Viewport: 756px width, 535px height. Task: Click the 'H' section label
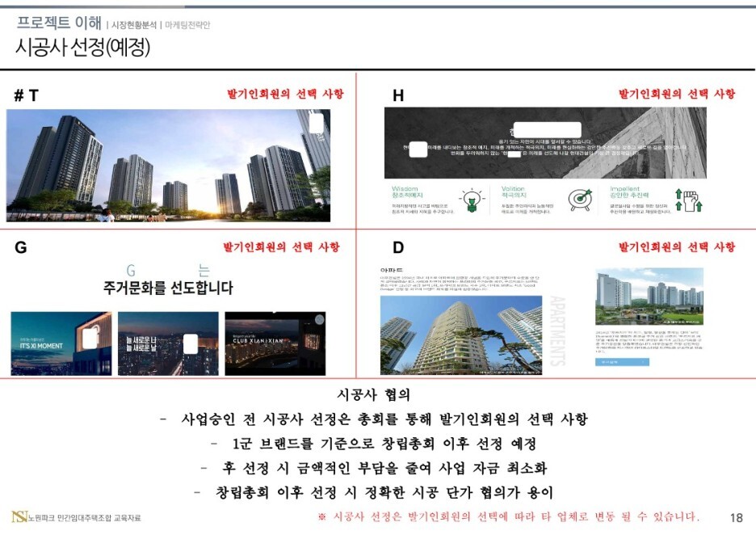[x=398, y=95]
